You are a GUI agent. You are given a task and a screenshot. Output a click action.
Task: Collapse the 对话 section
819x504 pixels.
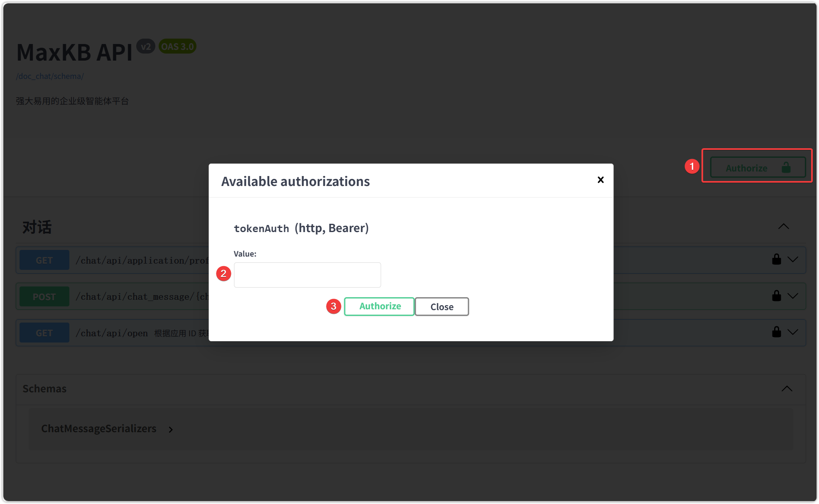tap(783, 227)
